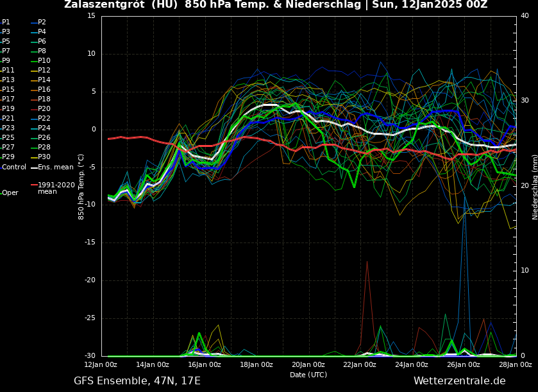Click the chart title Zalaszentgrót 850 hPa
This screenshot has height=392, width=538.
pos(275,5)
